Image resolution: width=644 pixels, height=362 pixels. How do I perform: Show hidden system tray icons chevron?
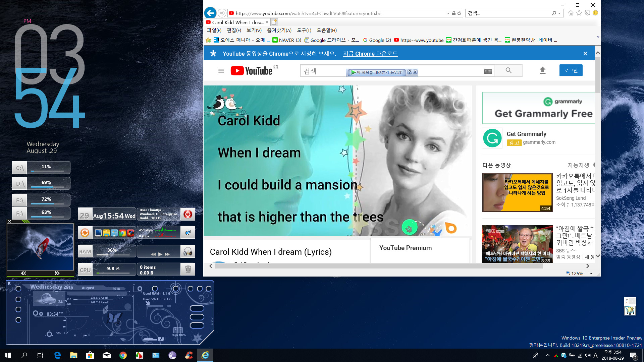pyautogui.click(x=547, y=355)
